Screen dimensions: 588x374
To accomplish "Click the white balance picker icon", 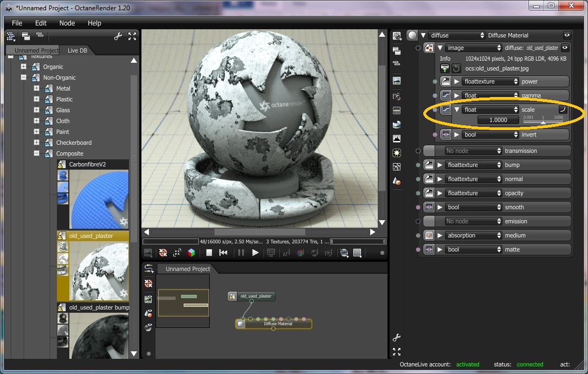I will (300, 253).
